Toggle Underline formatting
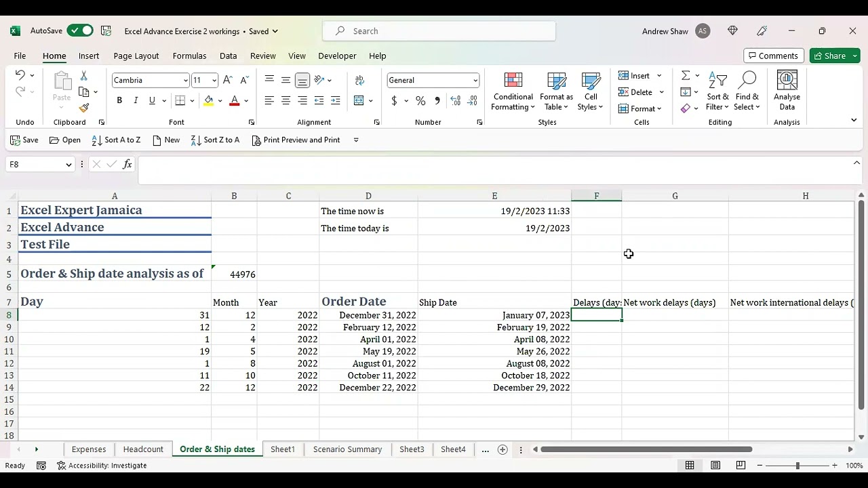 point(152,100)
